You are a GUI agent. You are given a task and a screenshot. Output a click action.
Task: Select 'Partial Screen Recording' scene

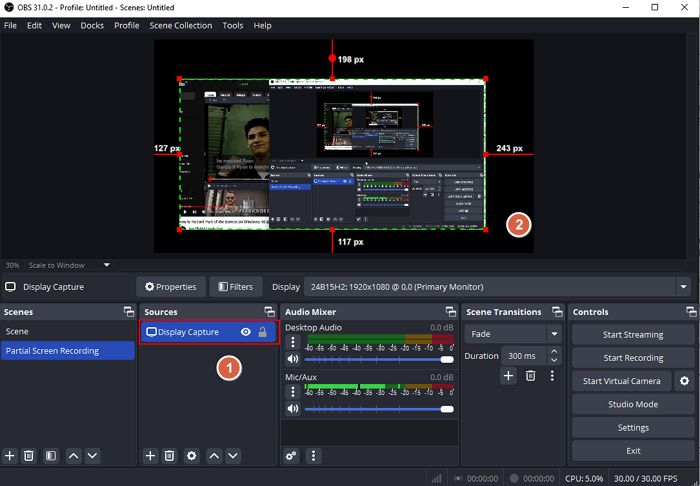point(67,351)
